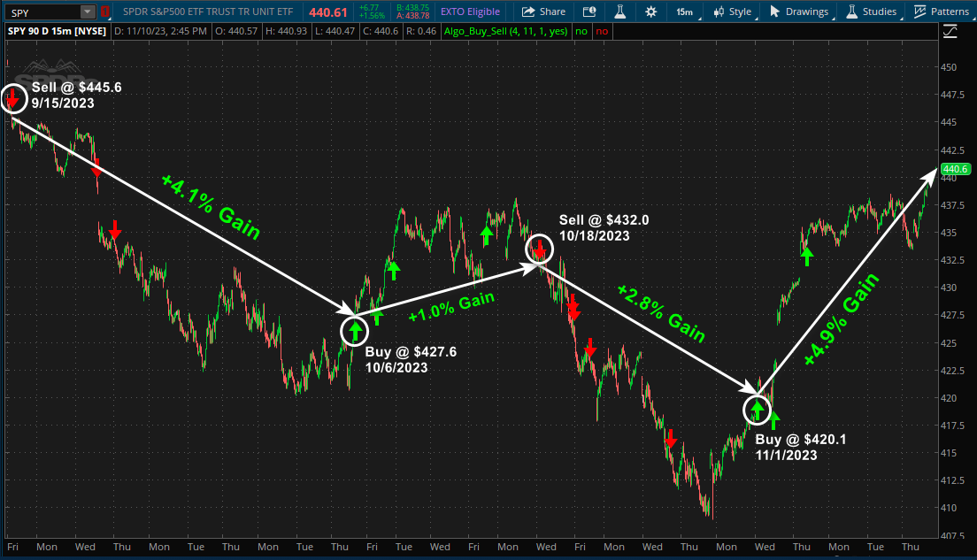Open chart settings with the gear icon
977x560 pixels.
(650, 12)
